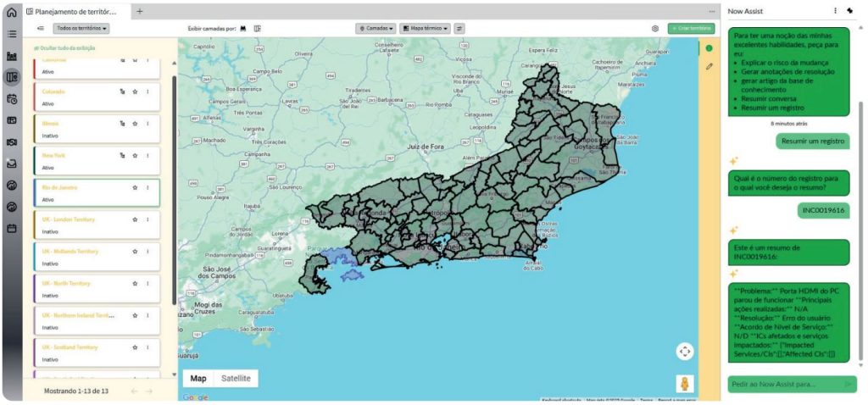Open the more options menu for Colorado

[x=147, y=92]
